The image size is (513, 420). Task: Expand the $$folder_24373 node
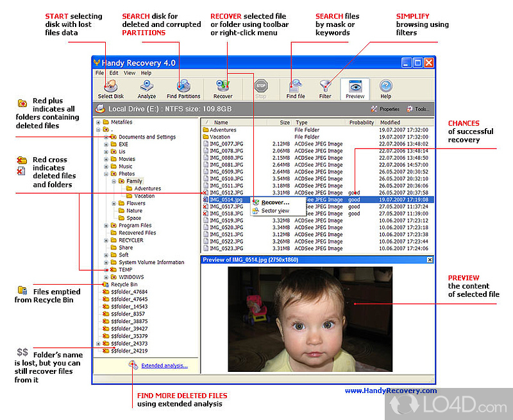point(98,344)
